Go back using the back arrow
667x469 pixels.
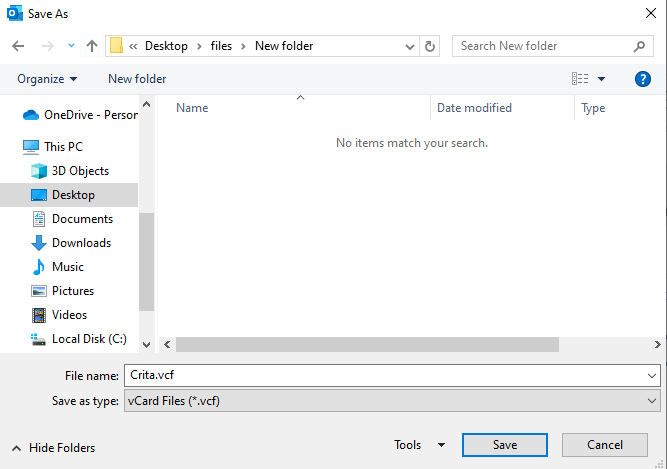(x=18, y=46)
